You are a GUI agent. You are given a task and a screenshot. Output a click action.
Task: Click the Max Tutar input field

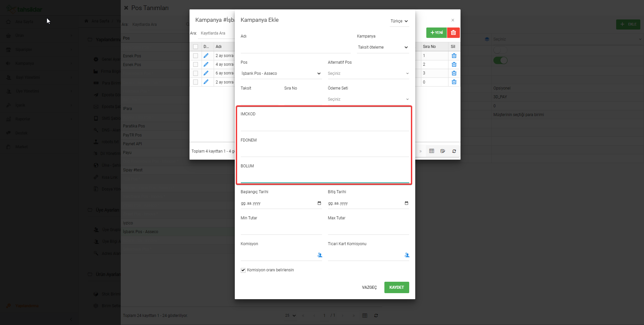pyautogui.click(x=368, y=229)
